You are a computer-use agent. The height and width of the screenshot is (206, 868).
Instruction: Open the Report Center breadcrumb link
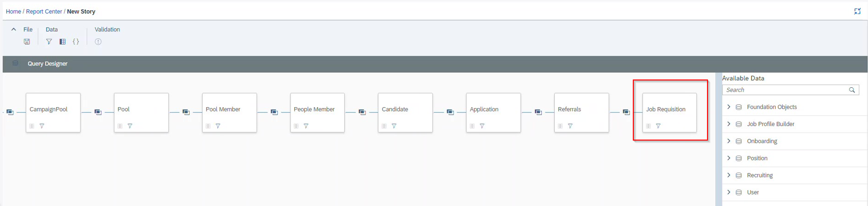[x=44, y=11]
